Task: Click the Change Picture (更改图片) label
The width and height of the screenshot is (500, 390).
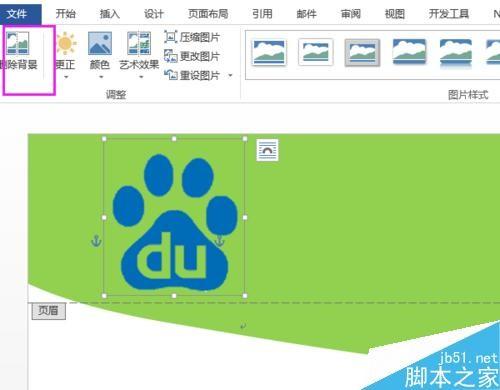Action: [200, 56]
